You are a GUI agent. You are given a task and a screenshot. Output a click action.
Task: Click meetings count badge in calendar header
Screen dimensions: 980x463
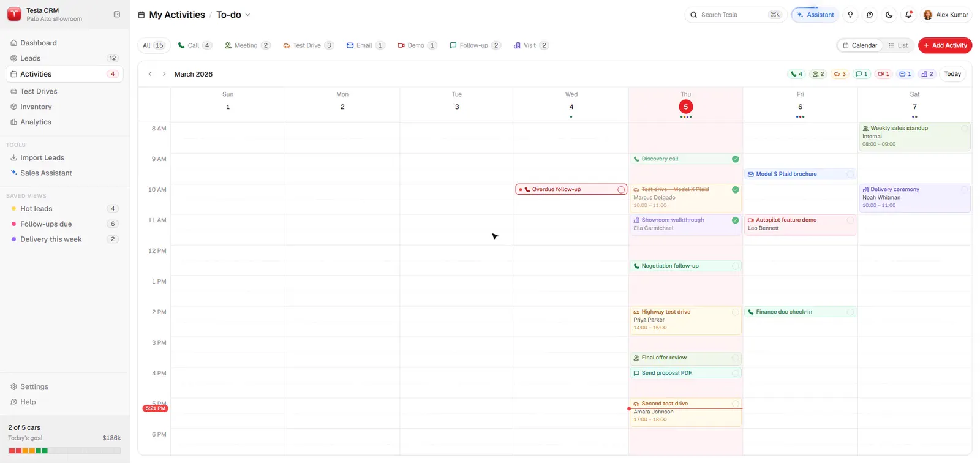(x=818, y=74)
